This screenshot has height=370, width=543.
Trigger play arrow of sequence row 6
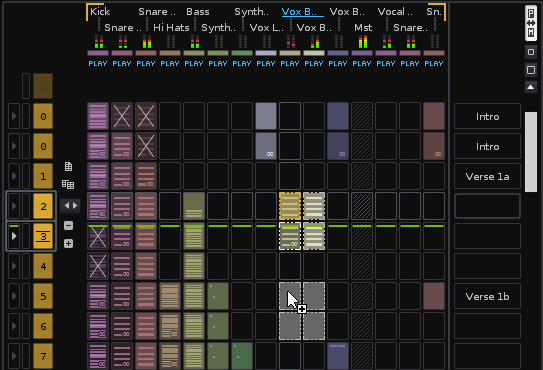(14, 326)
